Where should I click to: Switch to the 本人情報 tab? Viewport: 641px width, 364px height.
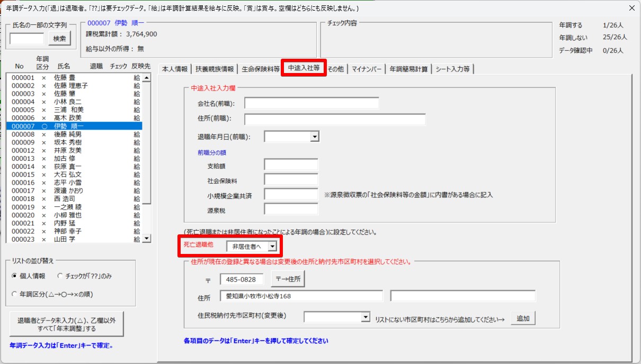(x=174, y=69)
